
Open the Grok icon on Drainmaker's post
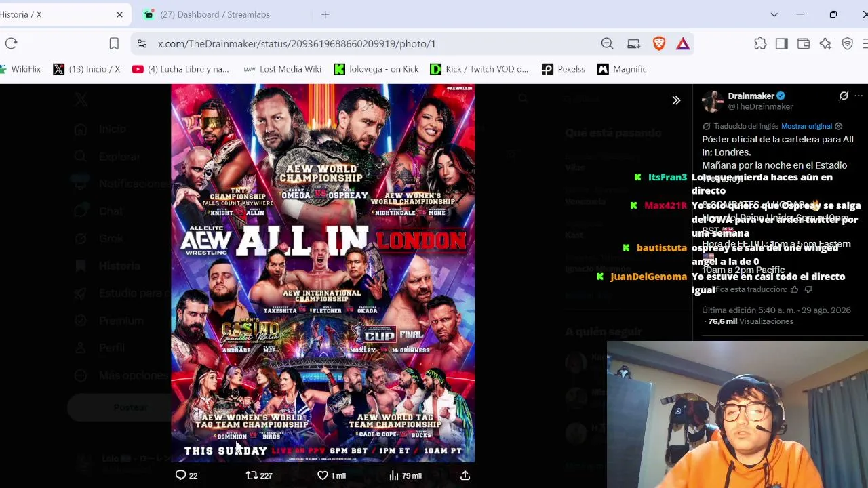coord(844,96)
